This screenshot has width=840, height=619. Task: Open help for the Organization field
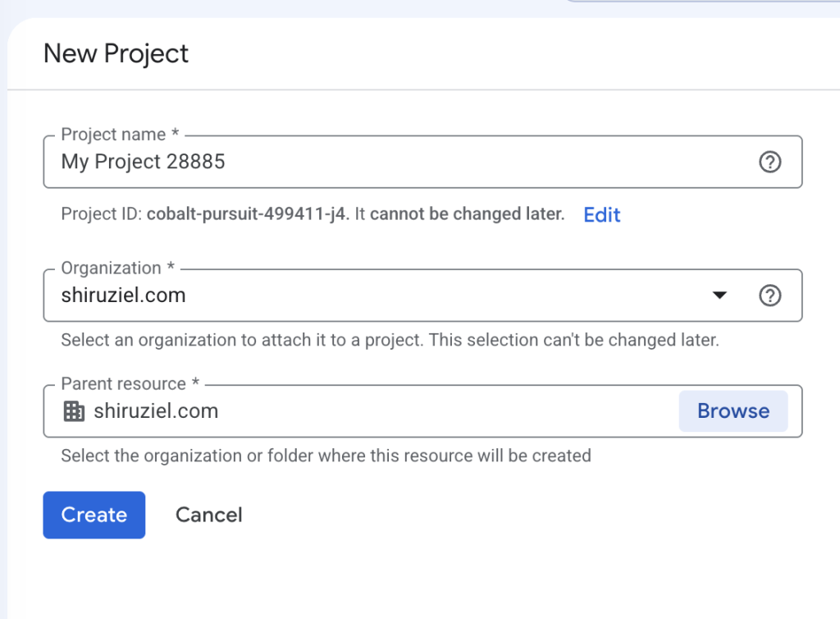click(769, 296)
